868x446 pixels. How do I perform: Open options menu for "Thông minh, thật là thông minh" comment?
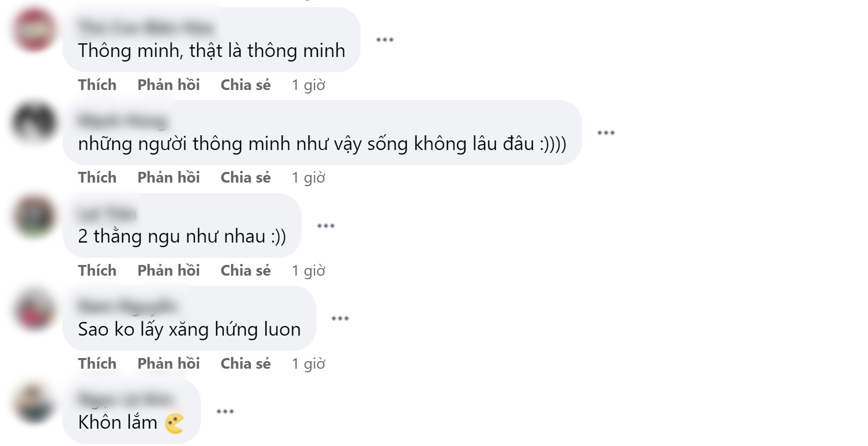pos(384,40)
